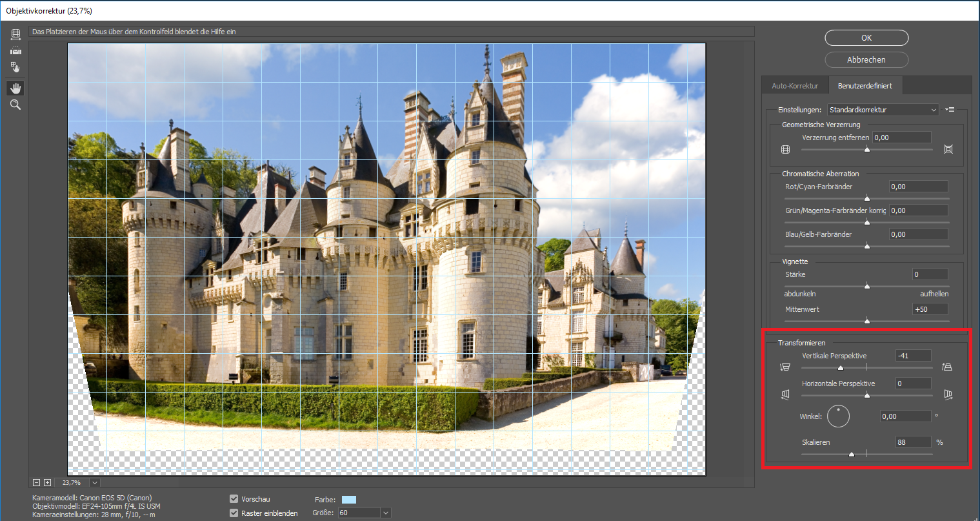
Task: Click the Vertikale Perspektive value field
Action: 912,356
